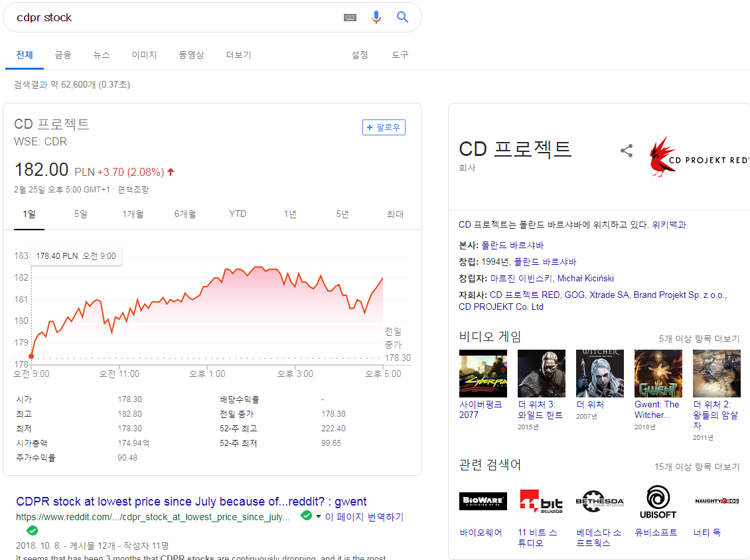The height and width of the screenshot is (560, 750).
Task: Switch to the 뉴스 tab
Action: click(x=101, y=55)
